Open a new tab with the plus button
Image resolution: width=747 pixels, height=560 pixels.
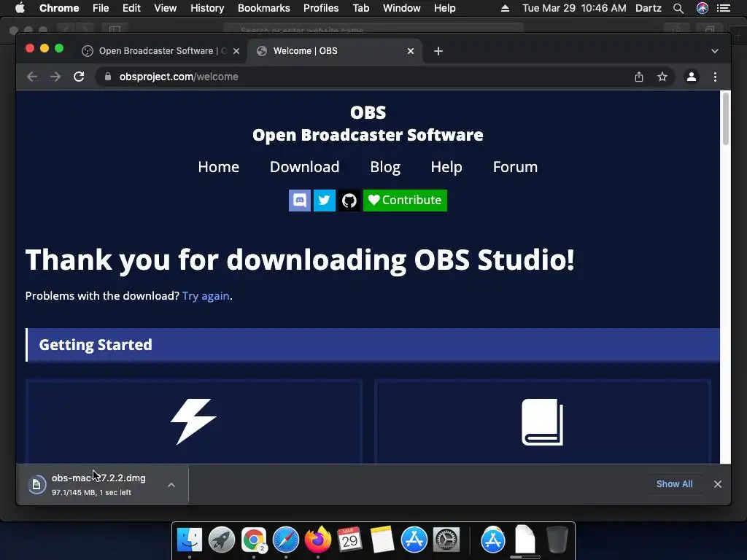438,51
